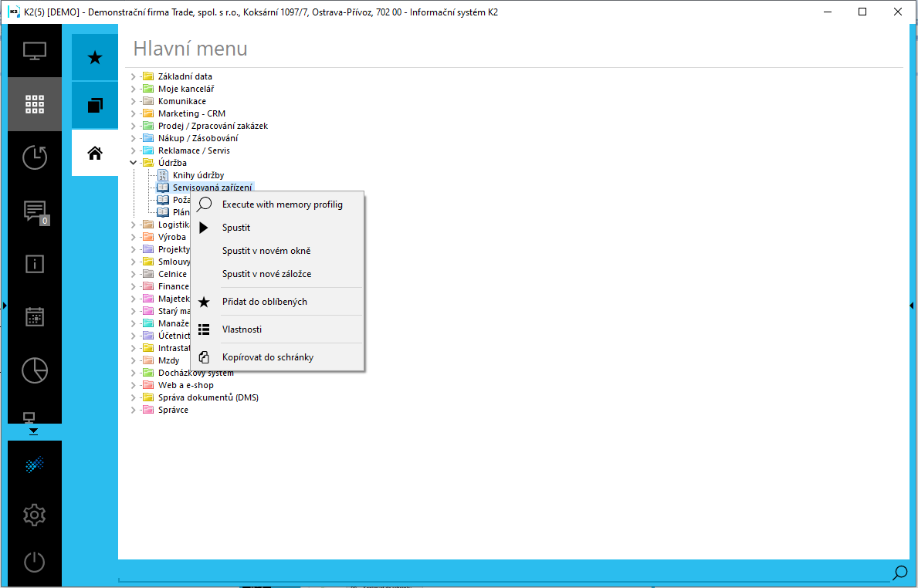Choose Přidat do oblíbených
This screenshot has height=588, width=918.
coord(277,301)
